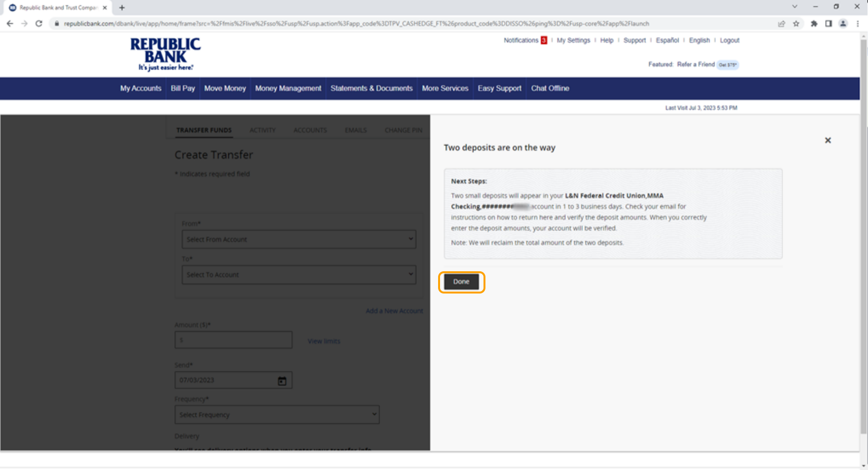
Task: Open Money Management menu
Action: pyautogui.click(x=288, y=88)
